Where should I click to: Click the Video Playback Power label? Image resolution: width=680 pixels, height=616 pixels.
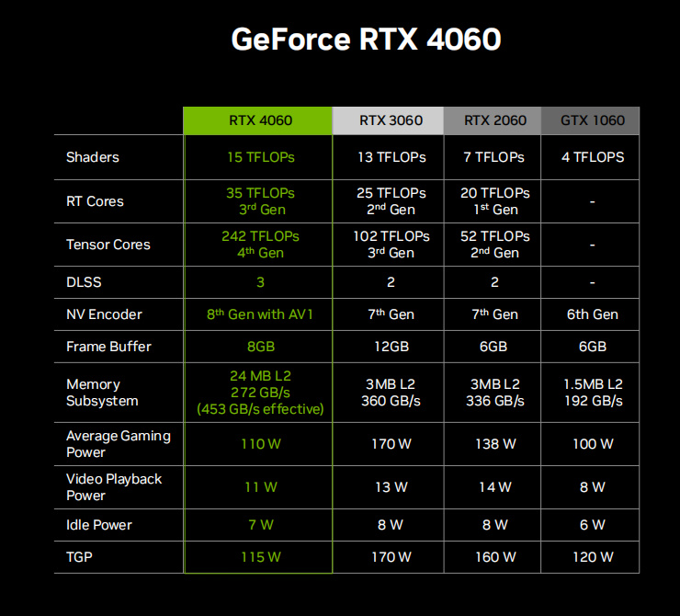(x=114, y=487)
